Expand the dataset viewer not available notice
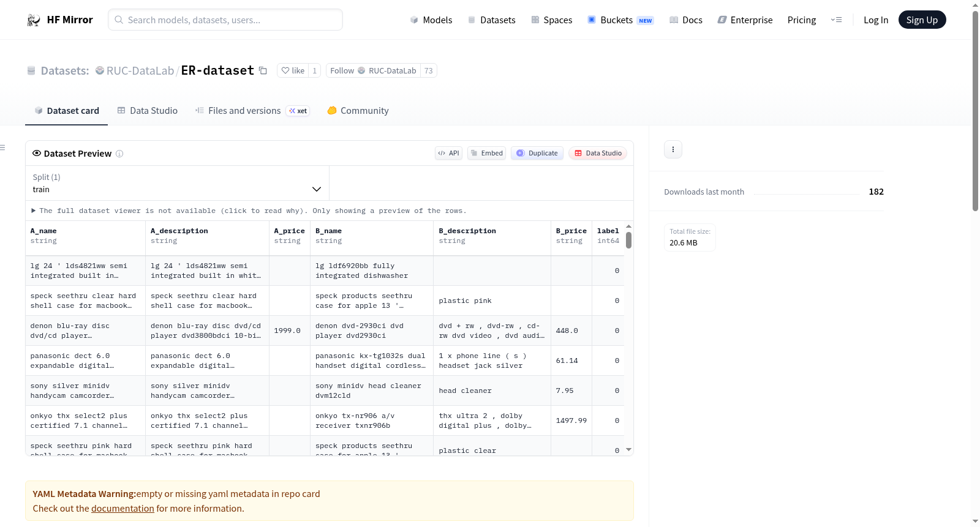Viewport: 980px width, 527px height. point(249,211)
